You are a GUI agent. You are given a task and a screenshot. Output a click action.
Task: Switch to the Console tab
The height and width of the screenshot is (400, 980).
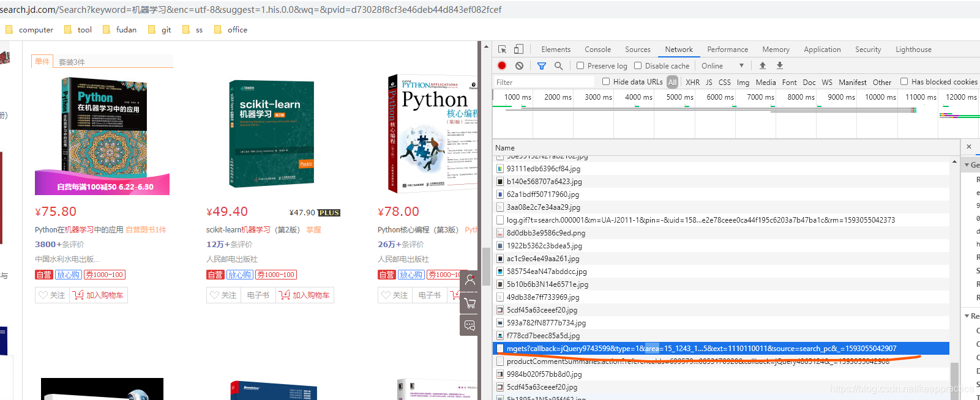[597, 50]
